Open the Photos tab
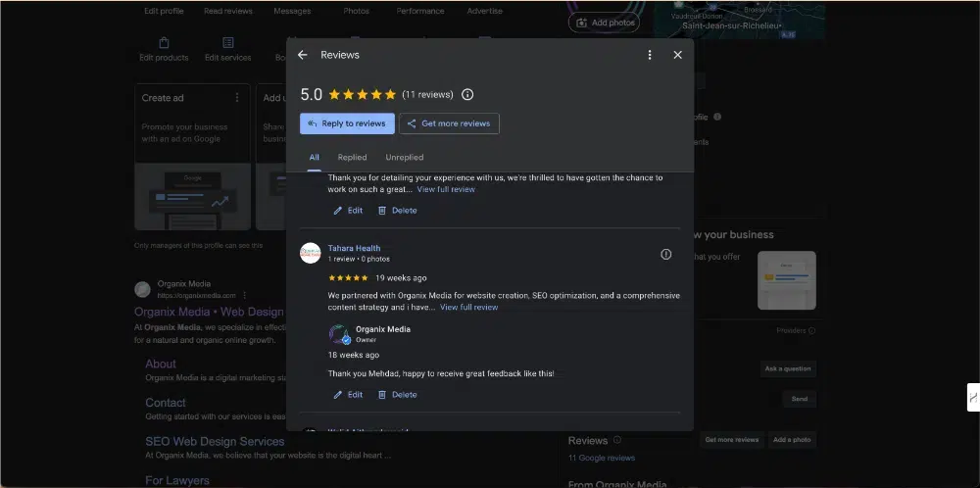 click(357, 11)
